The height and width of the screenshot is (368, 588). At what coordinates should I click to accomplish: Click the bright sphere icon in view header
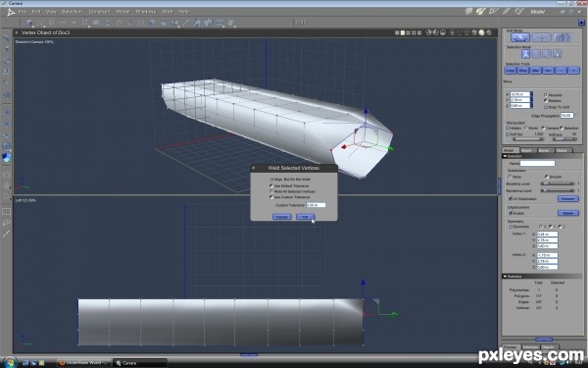point(481,32)
